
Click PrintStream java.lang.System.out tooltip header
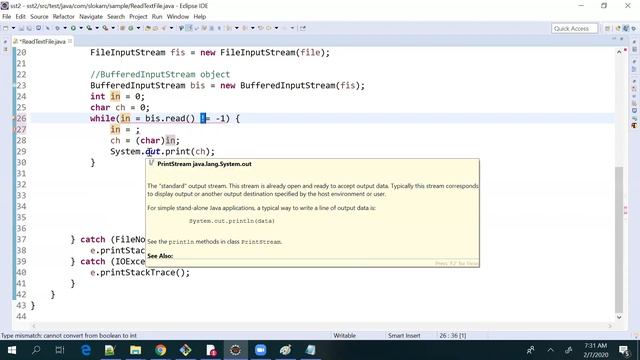204,164
